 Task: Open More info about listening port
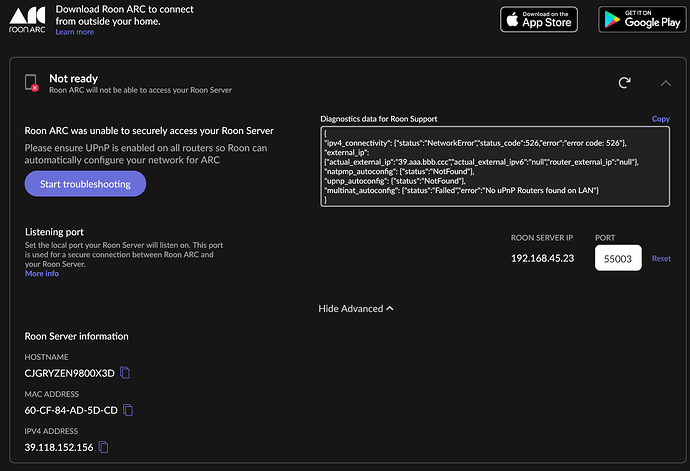pos(42,274)
